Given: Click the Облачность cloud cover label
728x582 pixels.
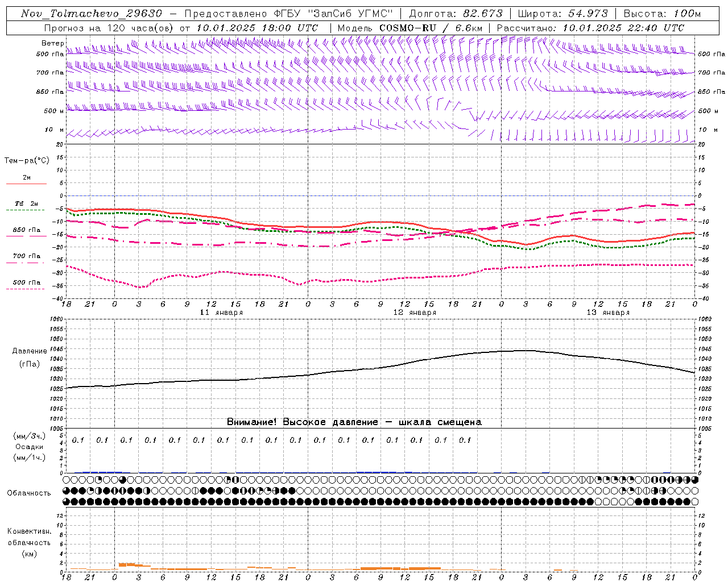Looking at the screenshot, I should click(29, 493).
